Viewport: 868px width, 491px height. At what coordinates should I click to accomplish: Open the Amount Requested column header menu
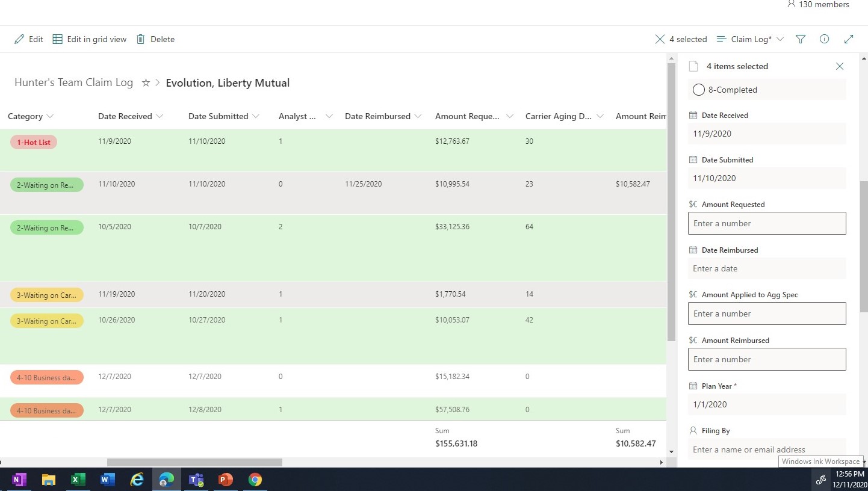coord(510,116)
